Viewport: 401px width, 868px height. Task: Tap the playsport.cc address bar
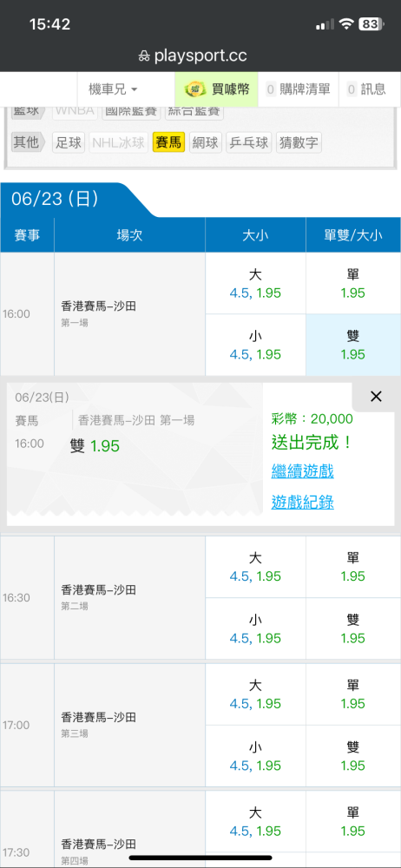(x=200, y=56)
